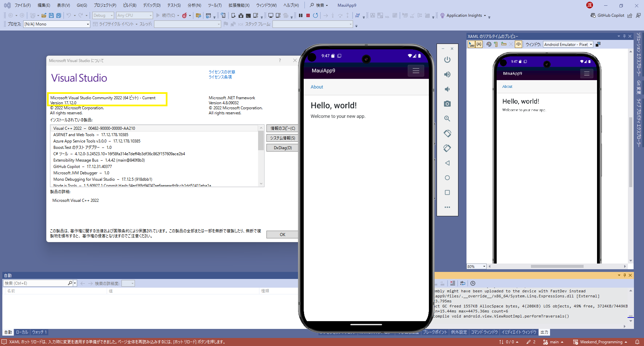
Task: Toggle element selection mode in XAML preview
Action: click(472, 44)
